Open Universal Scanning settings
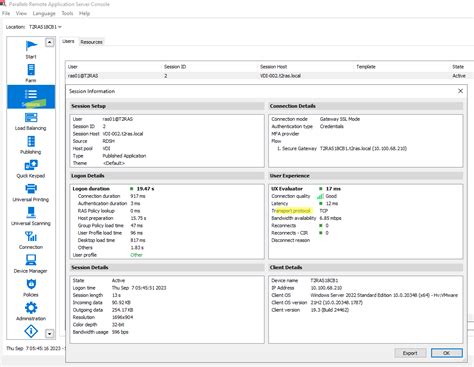 point(31,216)
